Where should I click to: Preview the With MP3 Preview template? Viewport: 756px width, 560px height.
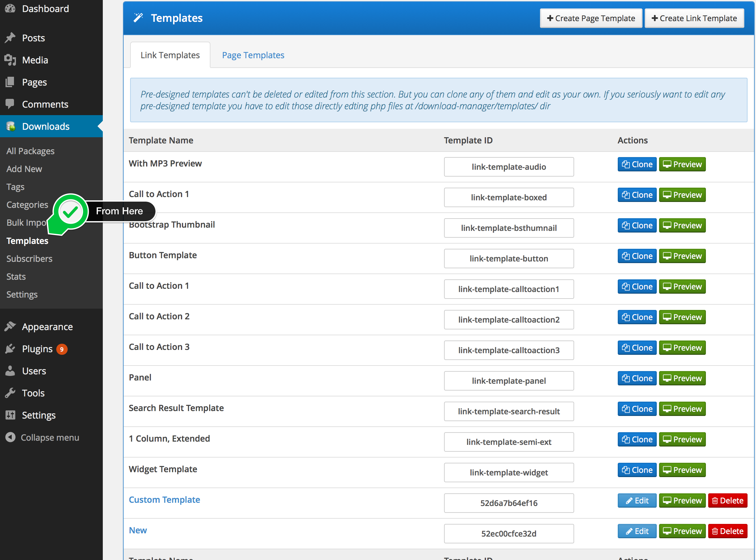tap(682, 165)
